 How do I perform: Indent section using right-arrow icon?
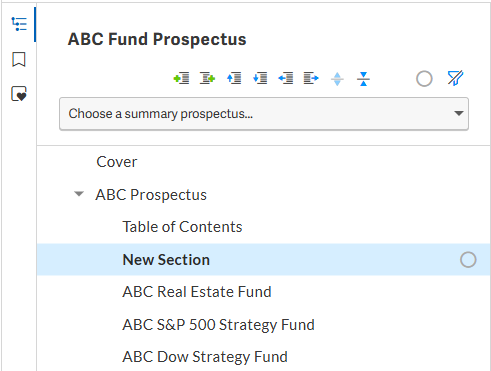311,79
